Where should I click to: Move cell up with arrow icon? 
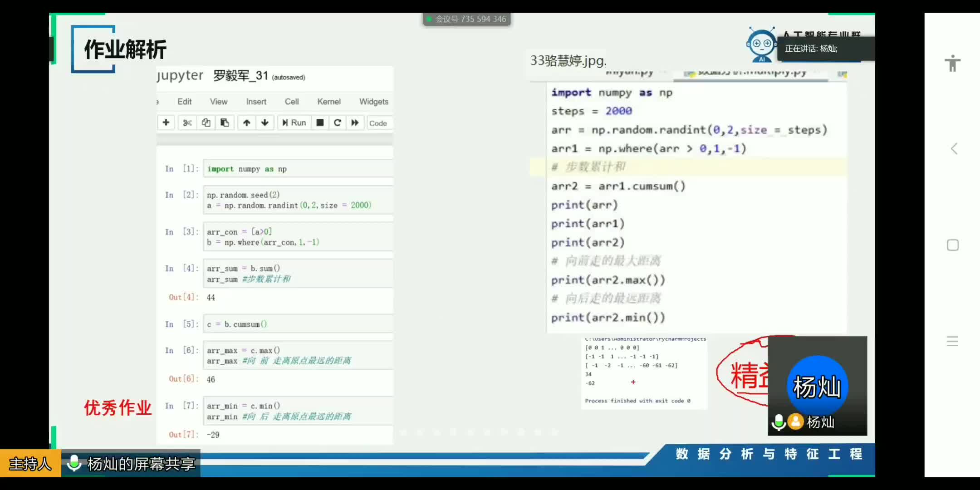click(247, 122)
